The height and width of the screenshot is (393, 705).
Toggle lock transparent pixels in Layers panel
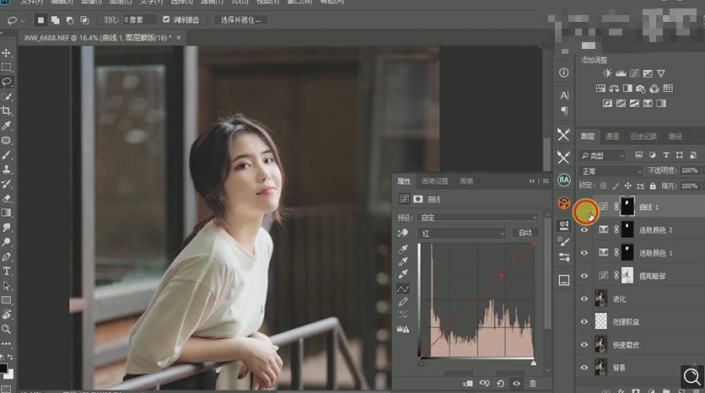click(x=603, y=186)
